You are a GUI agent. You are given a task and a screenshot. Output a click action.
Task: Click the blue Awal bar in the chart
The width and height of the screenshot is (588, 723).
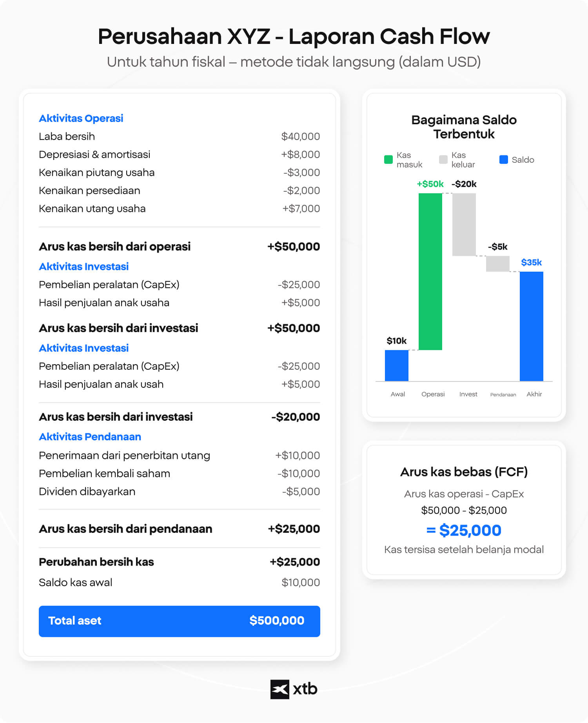coord(397,365)
